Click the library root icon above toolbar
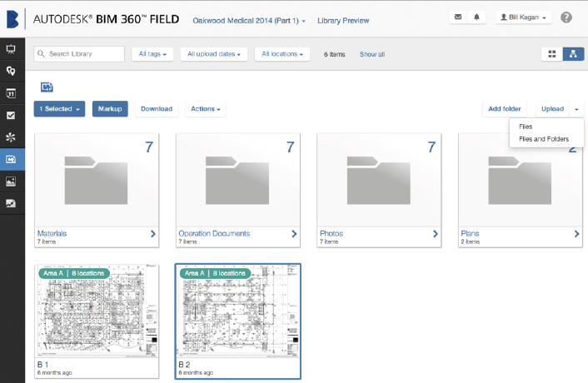588x383 pixels. 47,87
